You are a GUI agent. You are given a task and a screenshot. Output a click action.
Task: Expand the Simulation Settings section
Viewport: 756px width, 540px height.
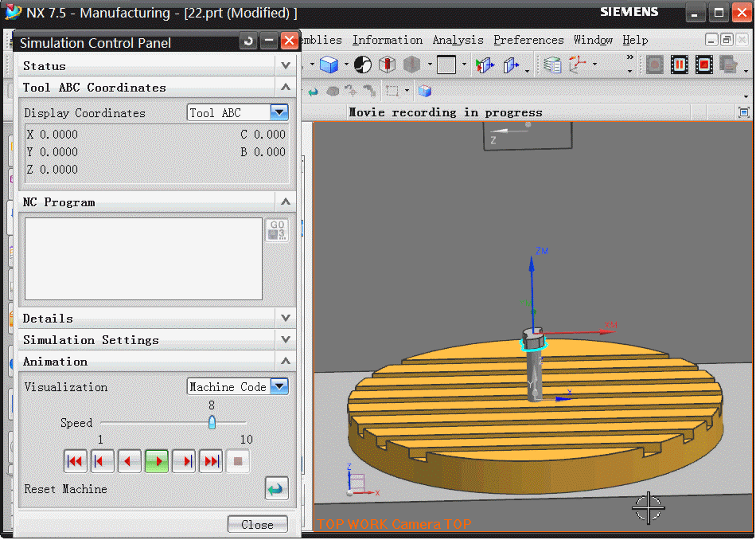(x=286, y=339)
